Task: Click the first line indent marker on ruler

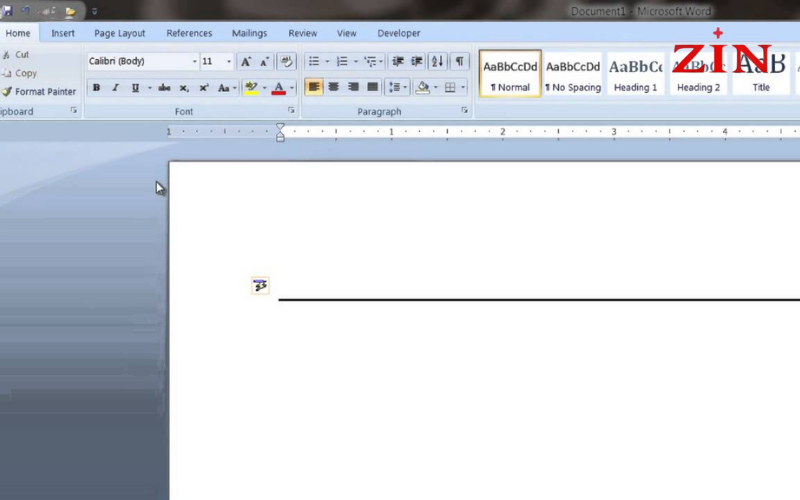Action: pos(280,127)
